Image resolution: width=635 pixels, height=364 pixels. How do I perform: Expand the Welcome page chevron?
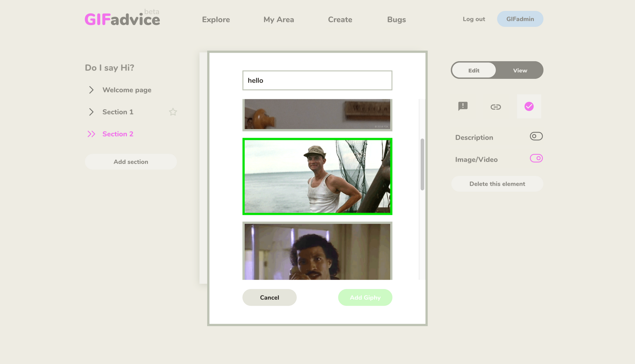tap(91, 90)
